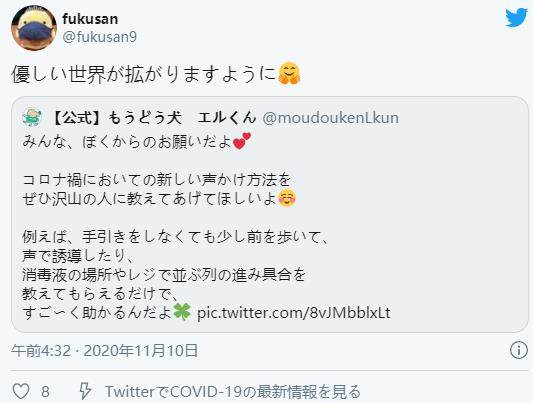This screenshot has height=403, width=533.
Task: Open the pic.twitter.com/8vJMbblxLt link
Action: pyautogui.click(x=294, y=313)
